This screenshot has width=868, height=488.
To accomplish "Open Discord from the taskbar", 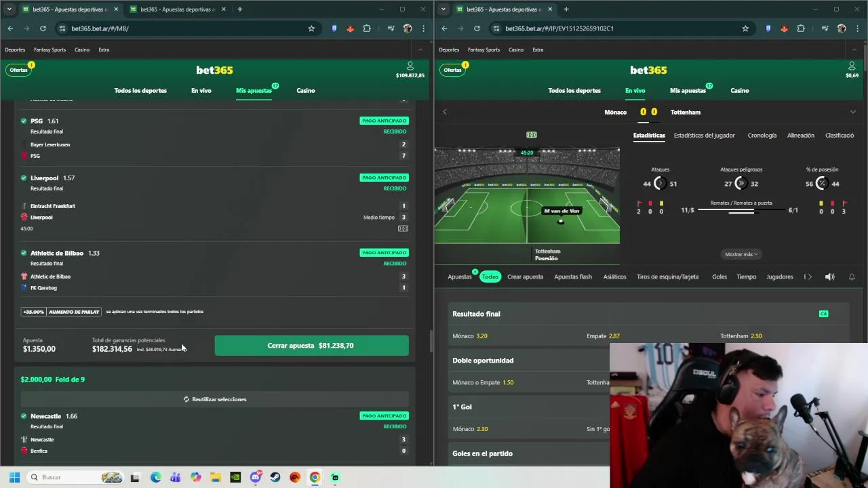I will pos(255,477).
